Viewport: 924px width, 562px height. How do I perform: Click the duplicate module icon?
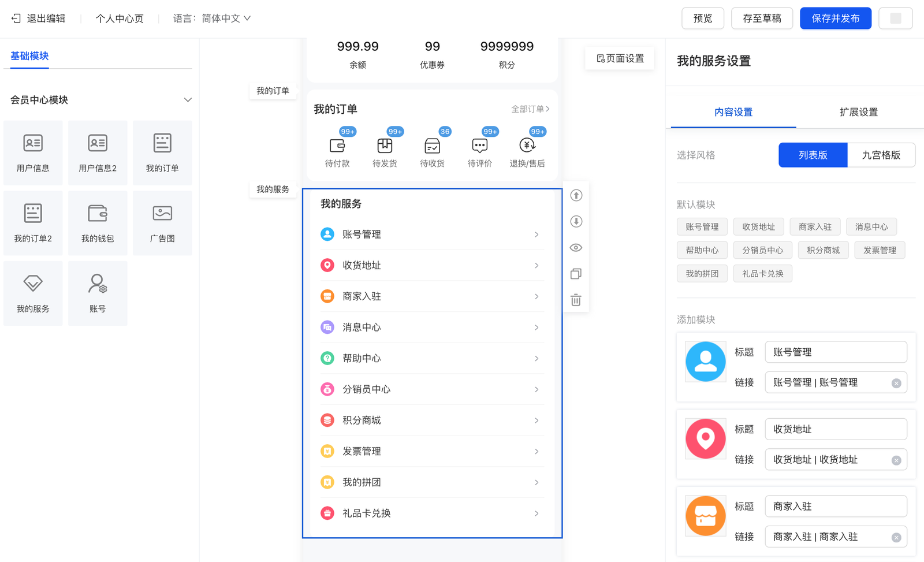576,274
